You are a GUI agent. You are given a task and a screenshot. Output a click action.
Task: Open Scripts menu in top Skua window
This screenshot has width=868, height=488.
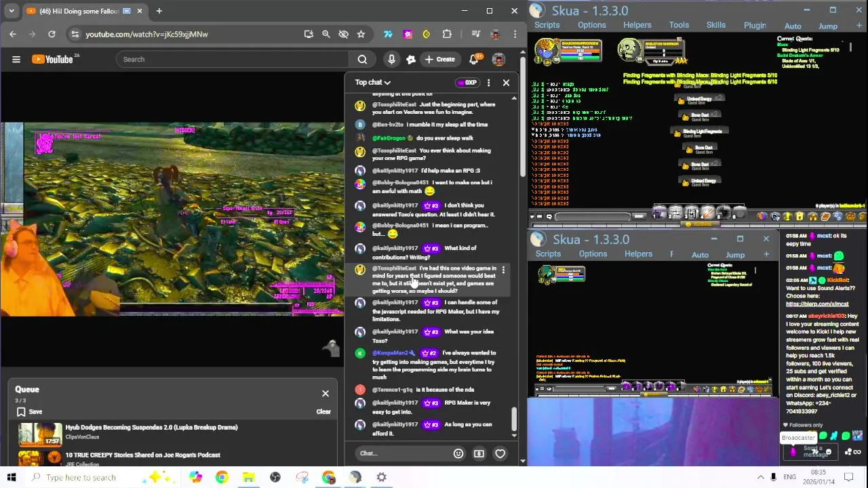point(547,25)
